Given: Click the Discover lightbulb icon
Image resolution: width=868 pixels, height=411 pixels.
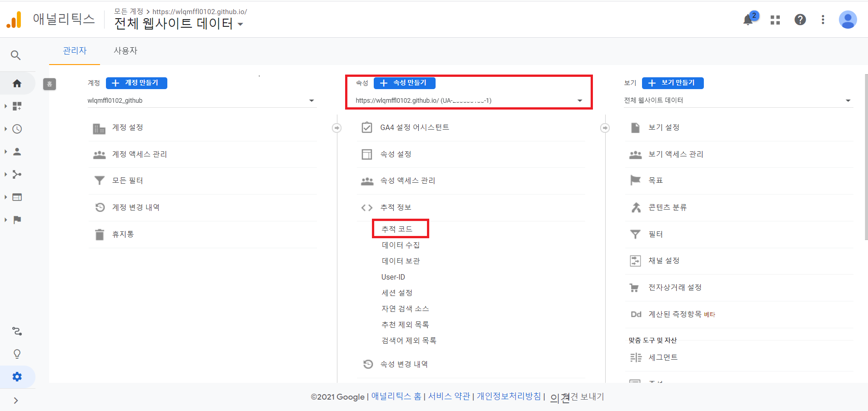Looking at the screenshot, I should (17, 354).
